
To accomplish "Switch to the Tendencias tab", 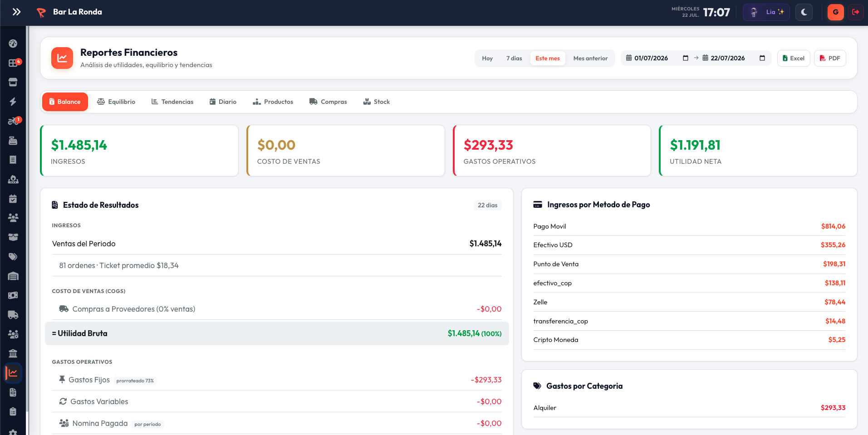I will (172, 102).
